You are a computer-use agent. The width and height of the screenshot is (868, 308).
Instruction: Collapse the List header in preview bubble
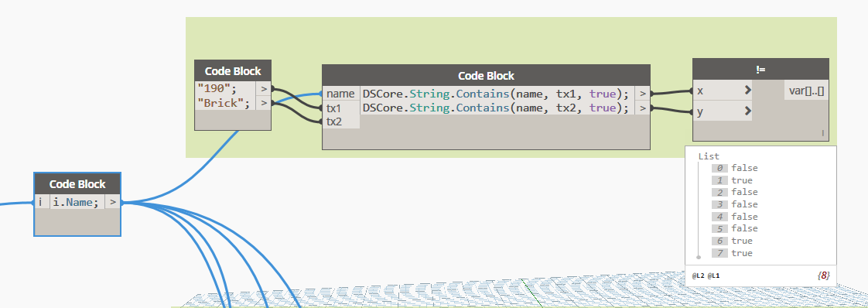pos(709,157)
